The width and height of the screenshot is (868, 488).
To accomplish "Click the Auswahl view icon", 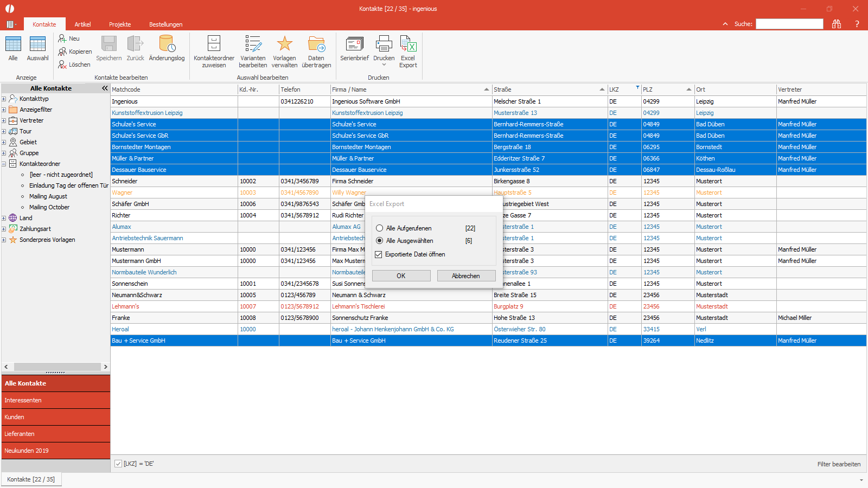I will (37, 44).
